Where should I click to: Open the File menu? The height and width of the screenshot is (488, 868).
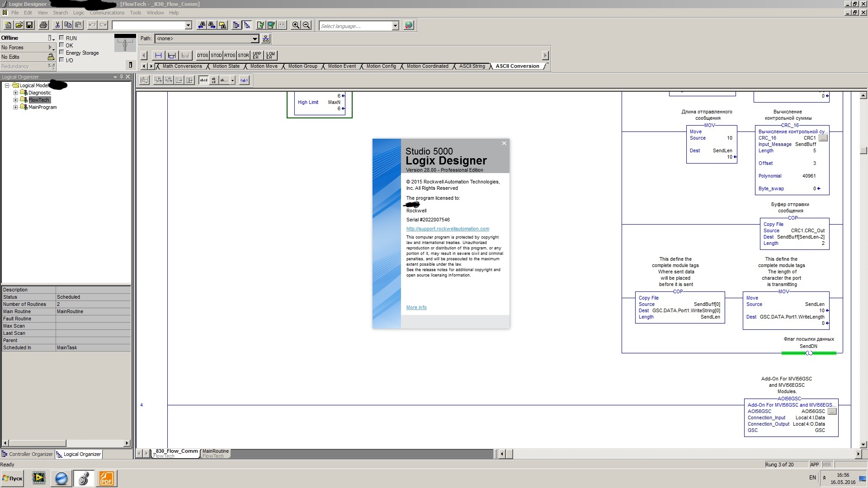15,13
